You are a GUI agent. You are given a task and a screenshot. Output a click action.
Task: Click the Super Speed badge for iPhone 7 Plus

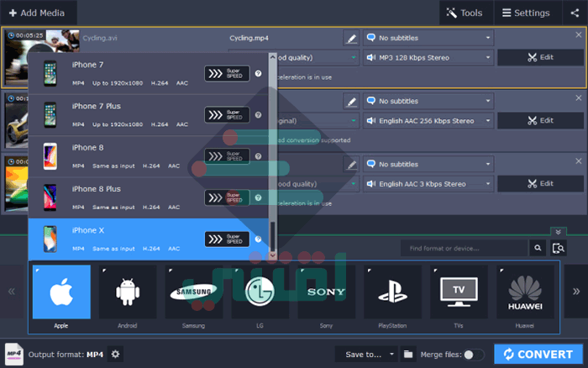pyautogui.click(x=227, y=115)
